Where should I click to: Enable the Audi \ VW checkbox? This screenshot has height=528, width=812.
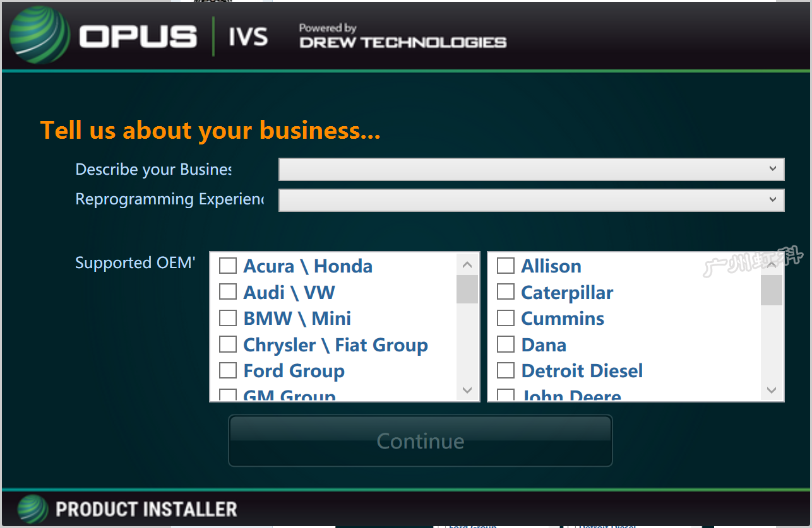click(227, 292)
